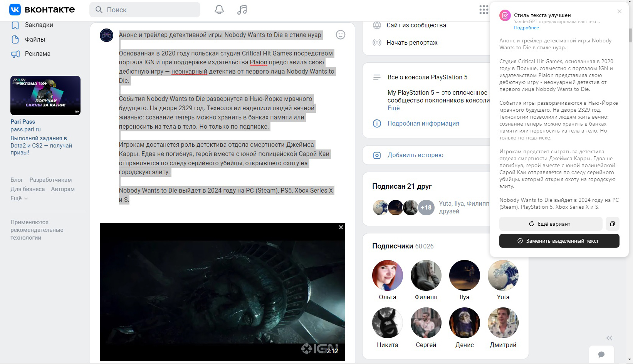Click the story camera icon
This screenshot has width=633, height=364.
tap(377, 155)
